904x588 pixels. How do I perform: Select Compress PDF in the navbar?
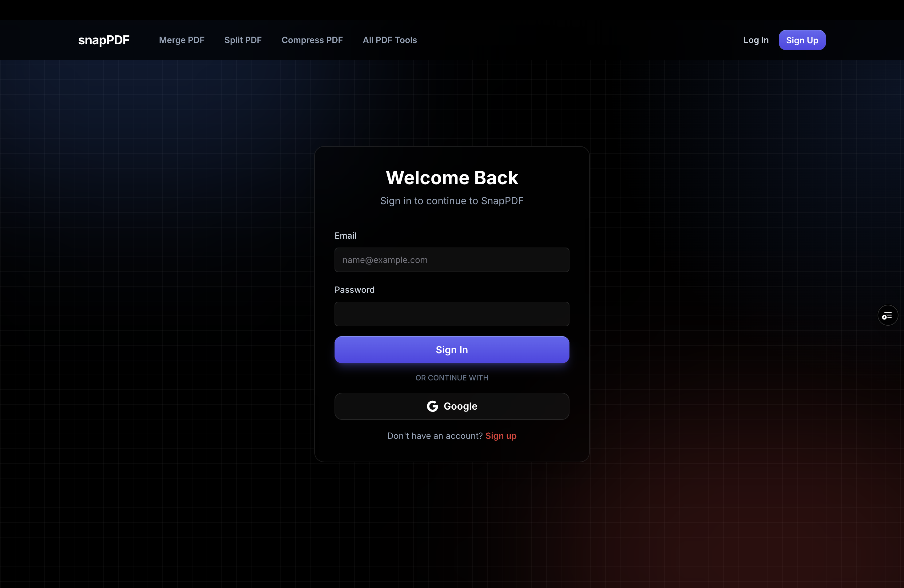tap(312, 40)
